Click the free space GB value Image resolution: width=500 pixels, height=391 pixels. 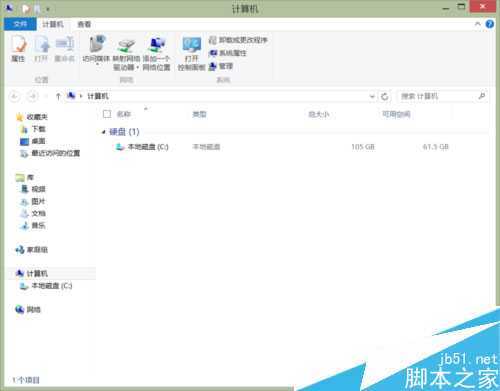[436, 147]
